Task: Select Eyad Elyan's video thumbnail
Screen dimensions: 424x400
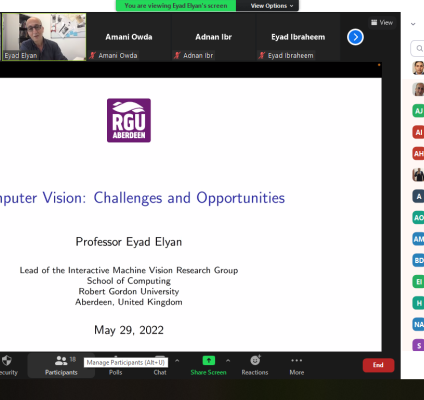Action: click(44, 37)
